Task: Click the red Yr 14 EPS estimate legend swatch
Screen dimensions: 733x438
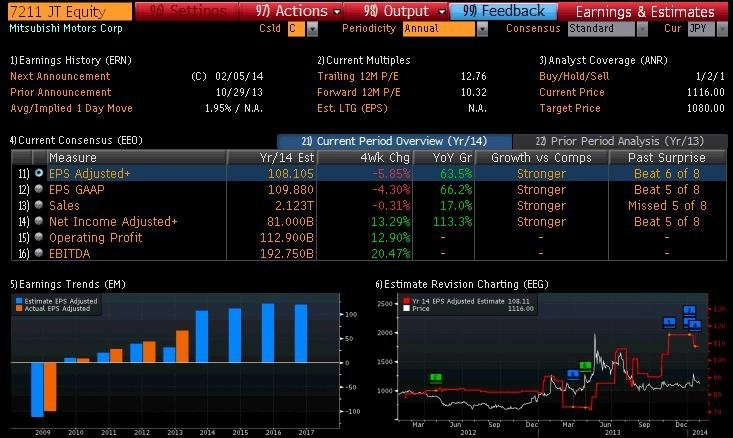Action: coord(407,302)
